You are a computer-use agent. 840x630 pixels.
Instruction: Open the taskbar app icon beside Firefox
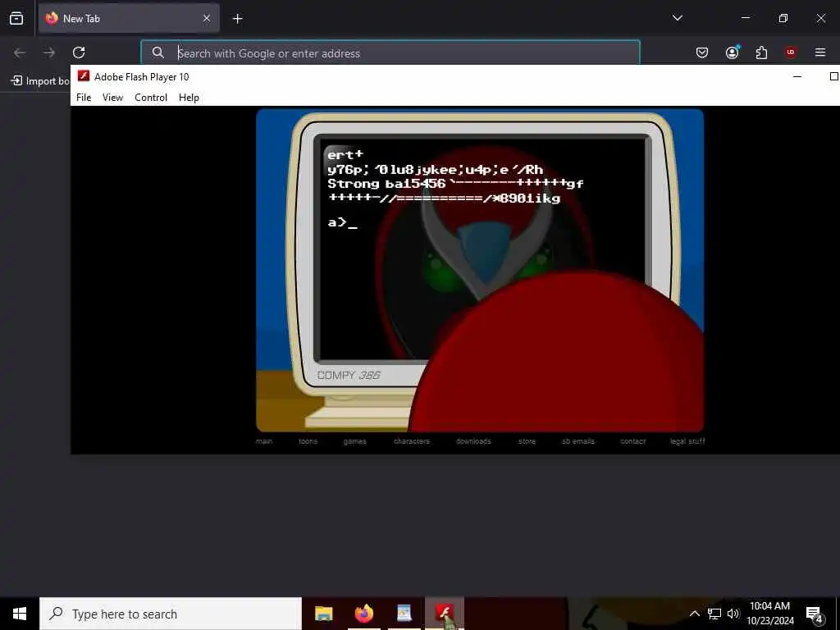point(404,614)
